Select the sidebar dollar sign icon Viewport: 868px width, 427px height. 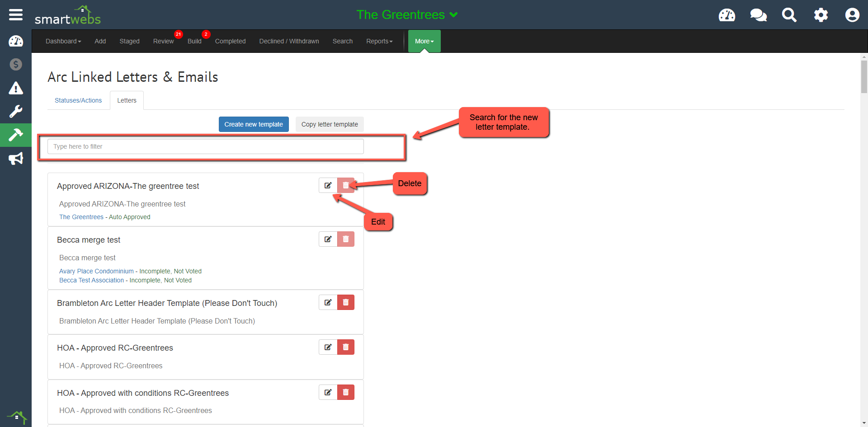point(16,65)
